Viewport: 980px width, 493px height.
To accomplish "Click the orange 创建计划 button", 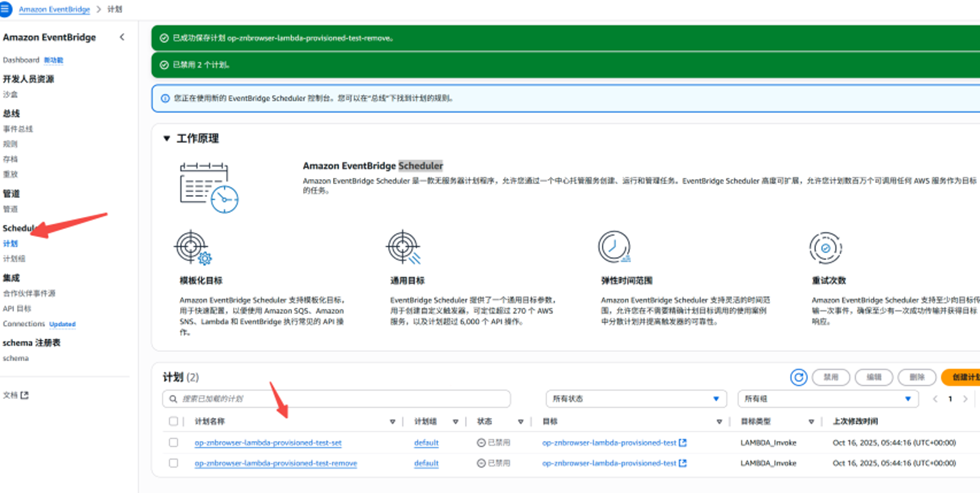I will coord(962,377).
